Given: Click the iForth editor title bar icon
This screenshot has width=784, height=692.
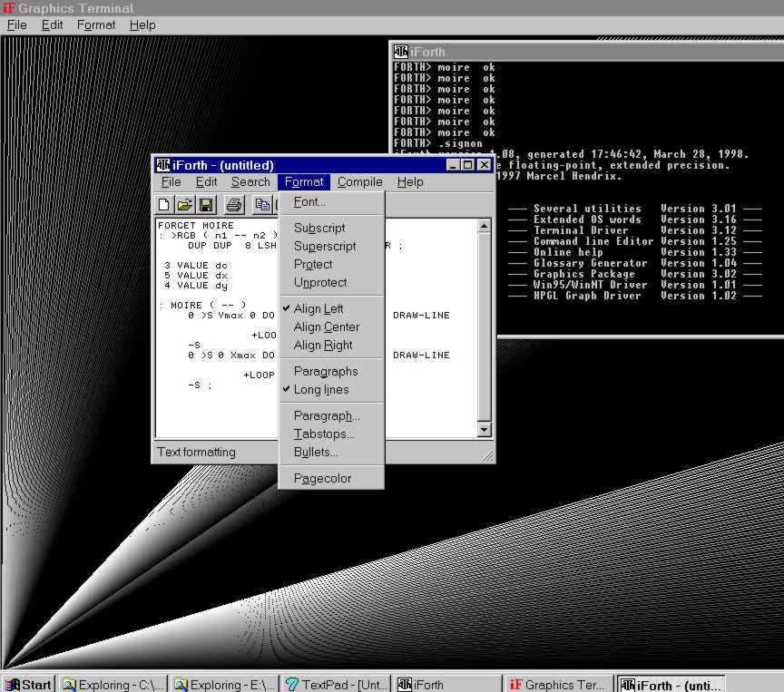Looking at the screenshot, I should [162, 165].
